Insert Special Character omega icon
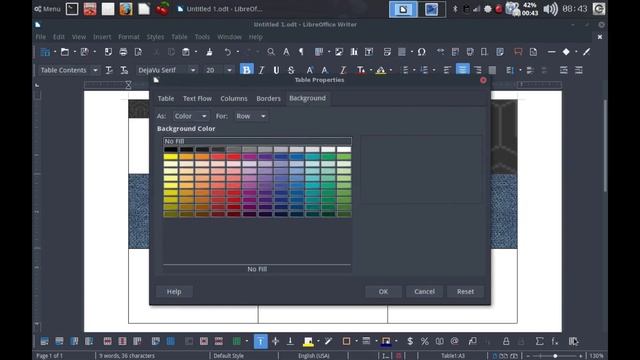 click(x=422, y=52)
